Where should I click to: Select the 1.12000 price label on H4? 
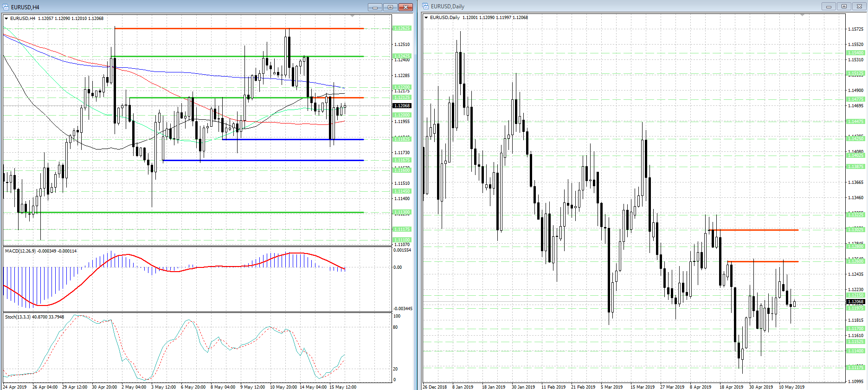(x=402, y=115)
